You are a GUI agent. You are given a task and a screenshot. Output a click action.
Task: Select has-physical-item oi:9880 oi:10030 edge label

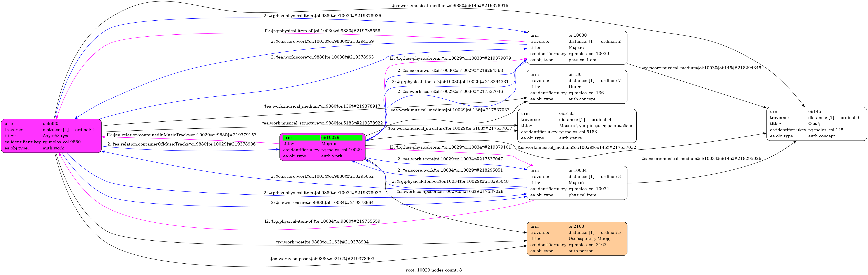[x=322, y=16]
